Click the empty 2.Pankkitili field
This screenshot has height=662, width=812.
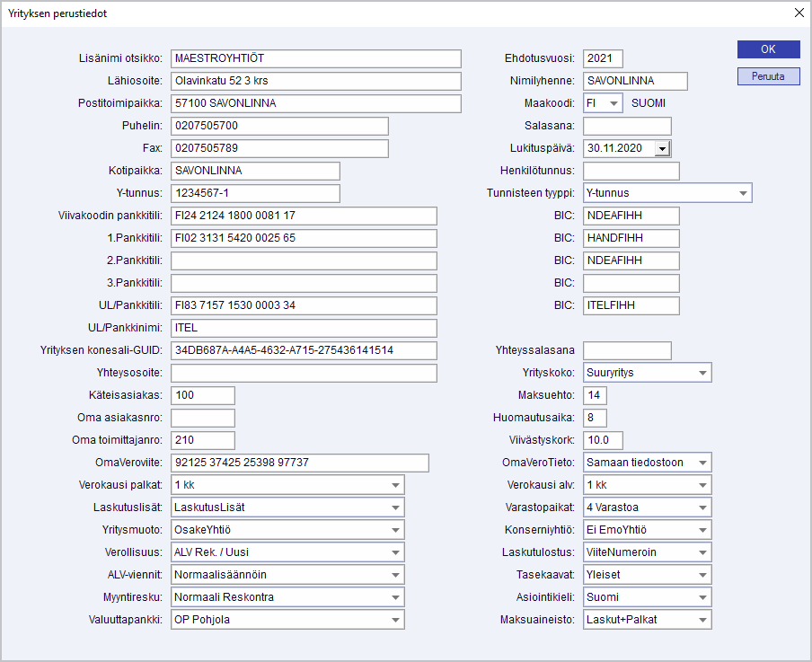pyautogui.click(x=304, y=260)
